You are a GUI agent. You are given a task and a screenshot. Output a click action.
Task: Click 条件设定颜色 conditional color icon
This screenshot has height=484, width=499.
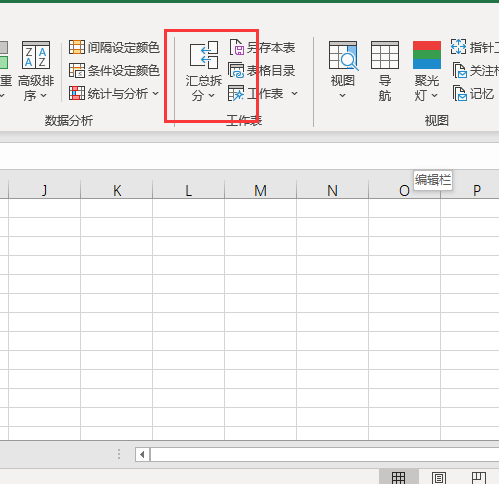(77, 70)
